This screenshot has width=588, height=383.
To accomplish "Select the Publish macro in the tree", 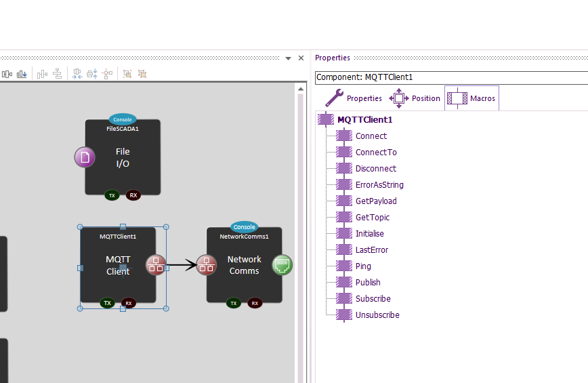I will [x=368, y=283].
